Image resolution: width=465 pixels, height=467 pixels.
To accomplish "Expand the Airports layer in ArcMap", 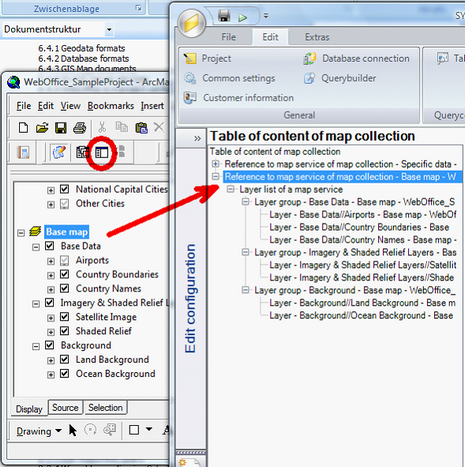I will pos(51,261).
